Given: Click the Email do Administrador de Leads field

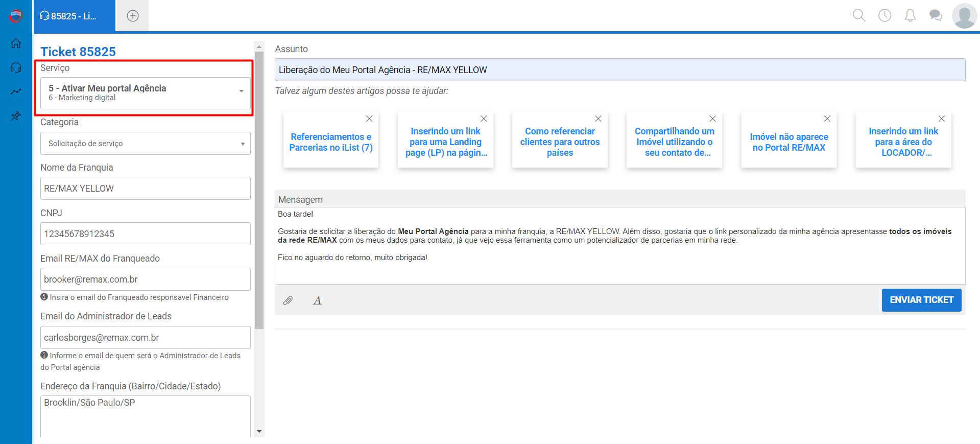Looking at the screenshot, I should point(146,338).
